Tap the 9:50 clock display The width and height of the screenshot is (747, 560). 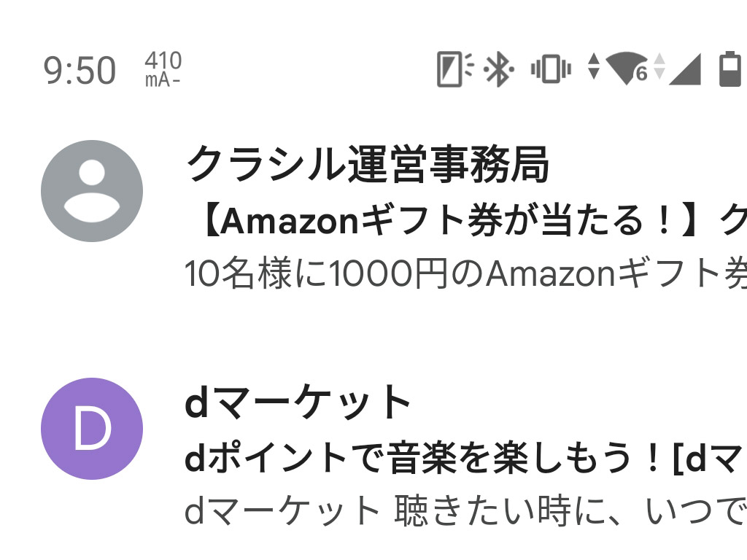tap(80, 69)
